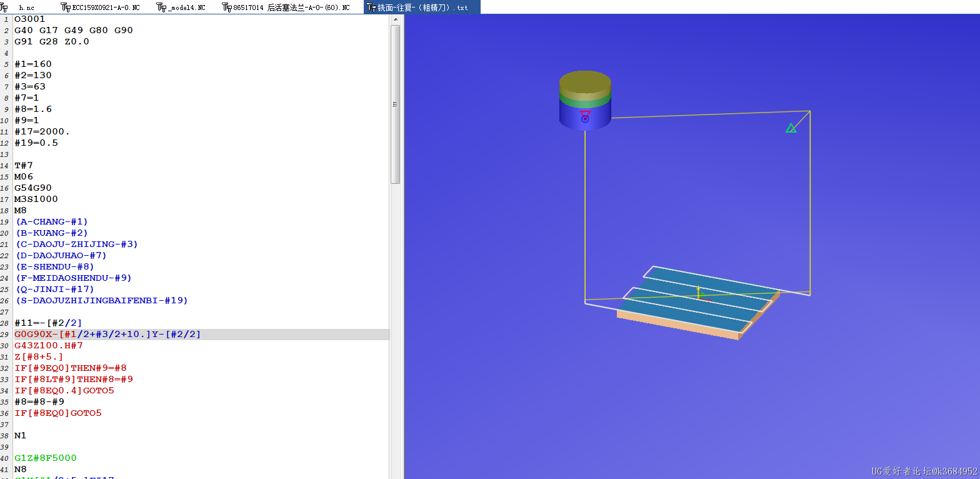Click the '#3=63' variable line
The height and width of the screenshot is (479, 980).
click(30, 86)
